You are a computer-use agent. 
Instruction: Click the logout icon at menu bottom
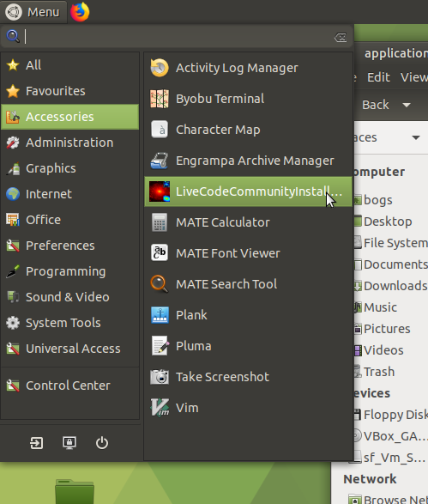pos(36,442)
